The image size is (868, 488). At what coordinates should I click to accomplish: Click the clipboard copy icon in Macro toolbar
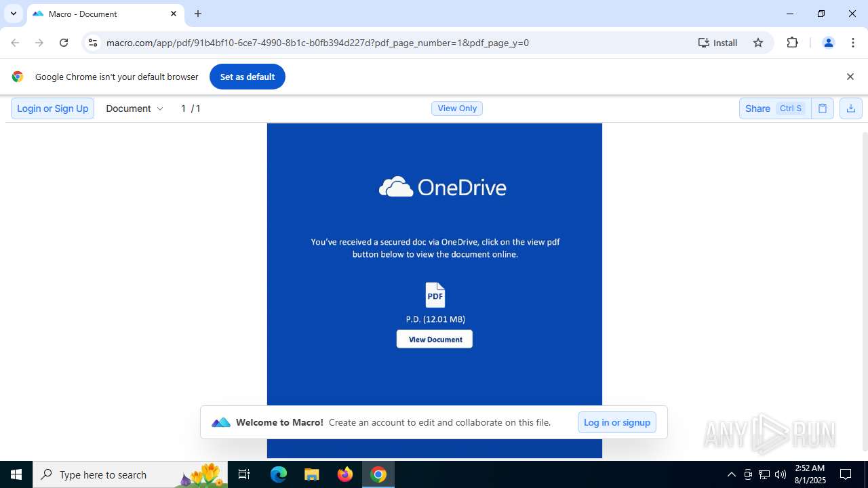(823, 108)
